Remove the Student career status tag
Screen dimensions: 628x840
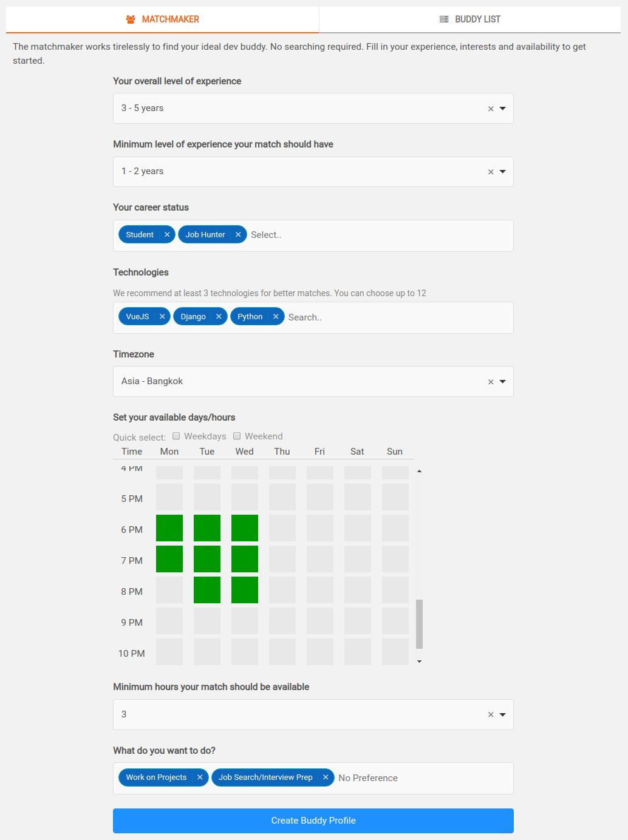click(167, 235)
